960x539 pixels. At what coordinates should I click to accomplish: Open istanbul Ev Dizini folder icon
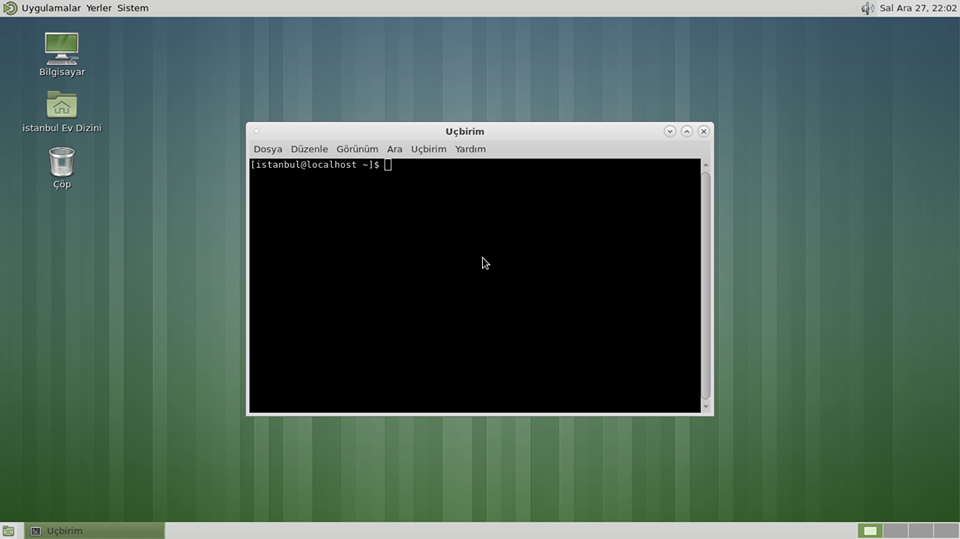tap(62, 111)
